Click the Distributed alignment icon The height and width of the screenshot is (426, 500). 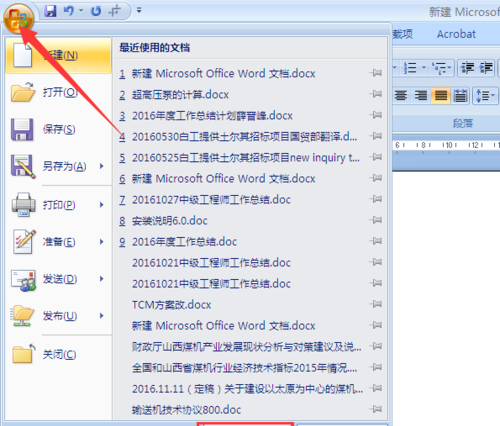(x=460, y=96)
